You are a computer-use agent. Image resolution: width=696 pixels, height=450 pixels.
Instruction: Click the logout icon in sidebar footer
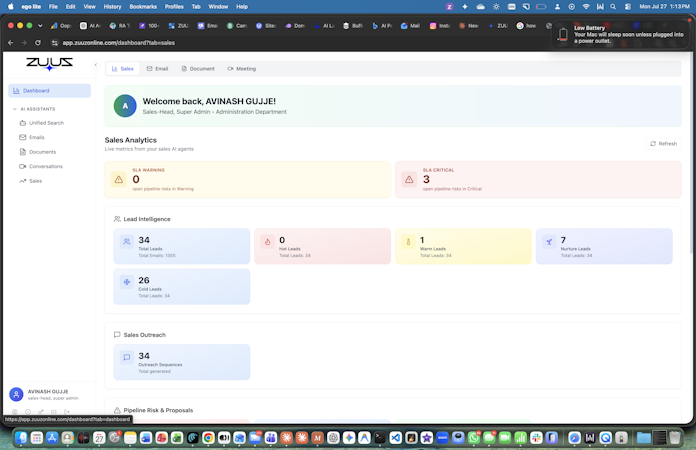click(67, 412)
